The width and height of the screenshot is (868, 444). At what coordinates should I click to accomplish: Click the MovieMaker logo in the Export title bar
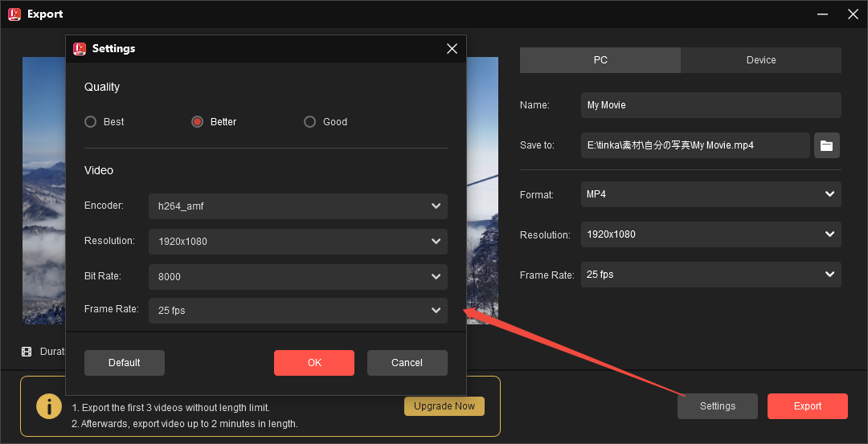pos(14,14)
